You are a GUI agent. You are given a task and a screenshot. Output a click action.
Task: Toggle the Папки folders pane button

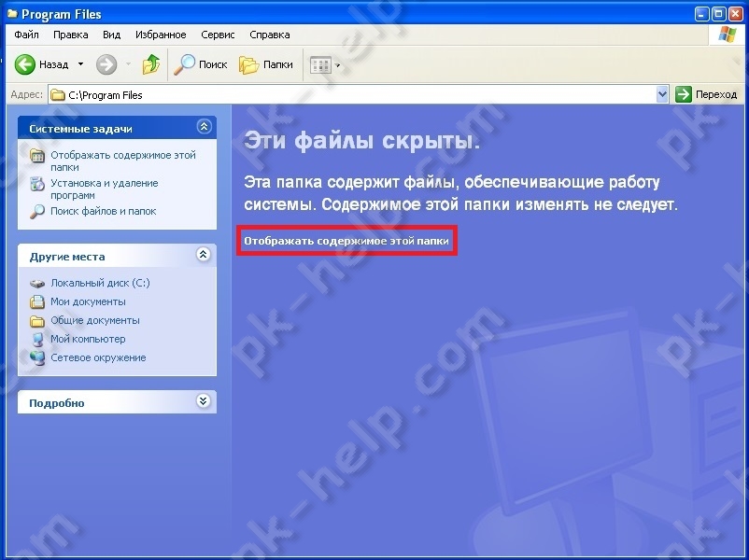(265, 64)
